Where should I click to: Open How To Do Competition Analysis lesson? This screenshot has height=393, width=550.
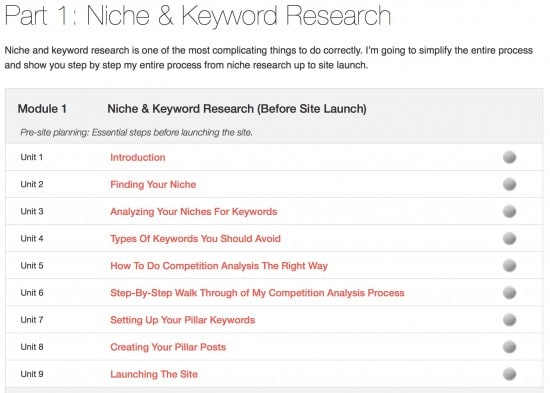point(219,266)
